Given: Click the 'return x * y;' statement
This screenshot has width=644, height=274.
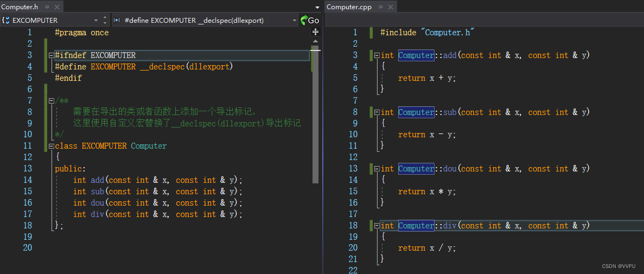Looking at the screenshot, I should coord(427,192).
